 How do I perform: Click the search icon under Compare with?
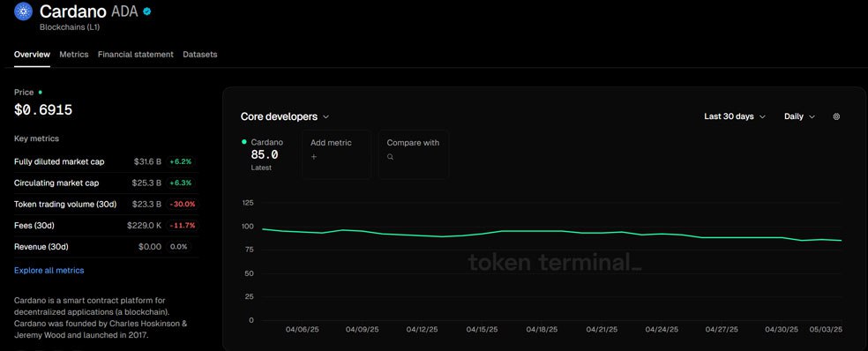390,157
